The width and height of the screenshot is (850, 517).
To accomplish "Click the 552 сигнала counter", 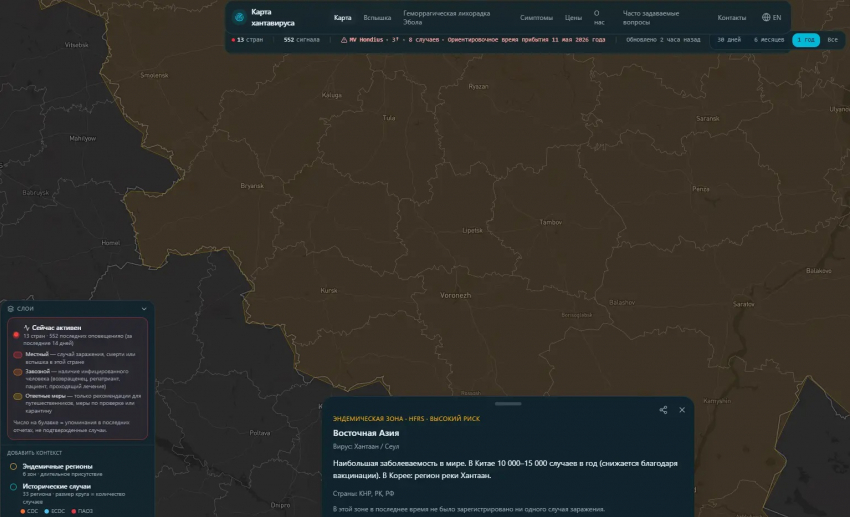I will (x=301, y=40).
